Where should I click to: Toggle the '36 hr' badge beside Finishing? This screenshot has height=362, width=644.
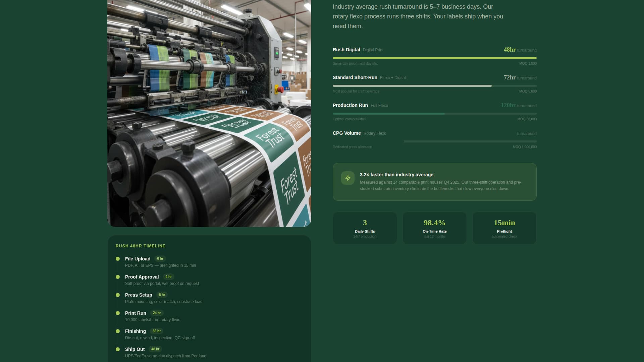[x=156, y=331]
